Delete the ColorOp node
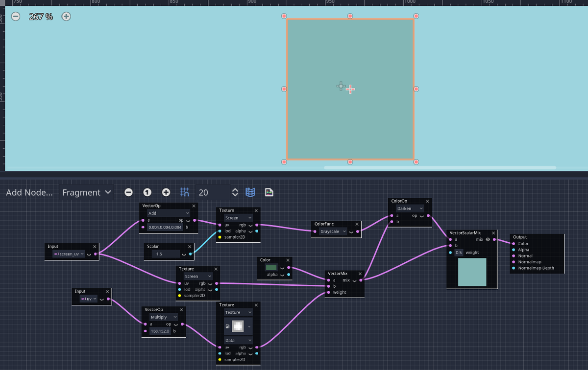588x370 pixels. pyautogui.click(x=427, y=201)
